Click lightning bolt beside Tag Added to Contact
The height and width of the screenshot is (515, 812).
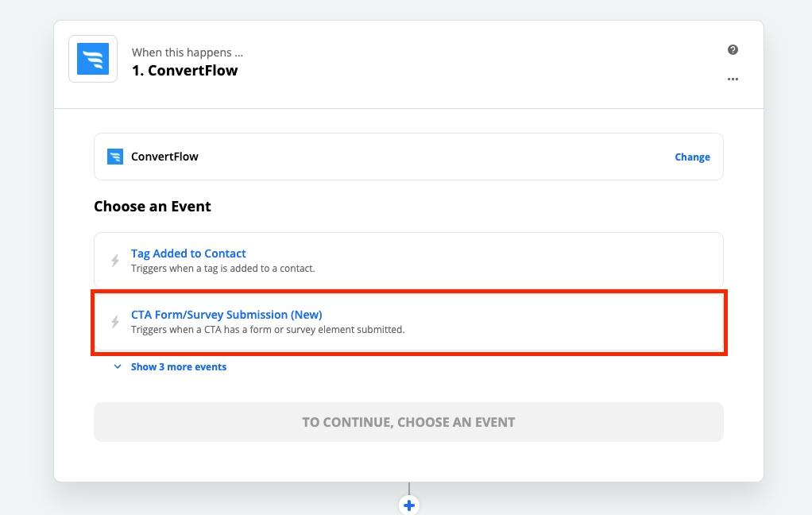pos(115,261)
